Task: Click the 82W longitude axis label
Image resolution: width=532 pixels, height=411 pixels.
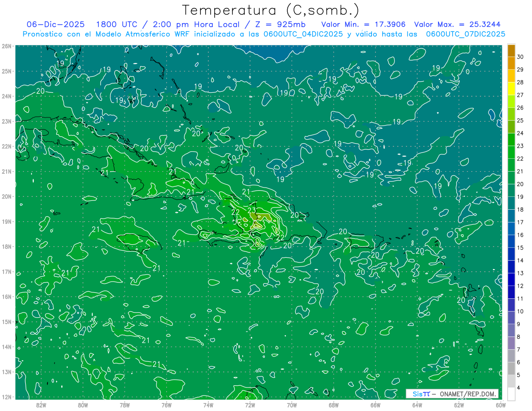Action: (x=41, y=404)
